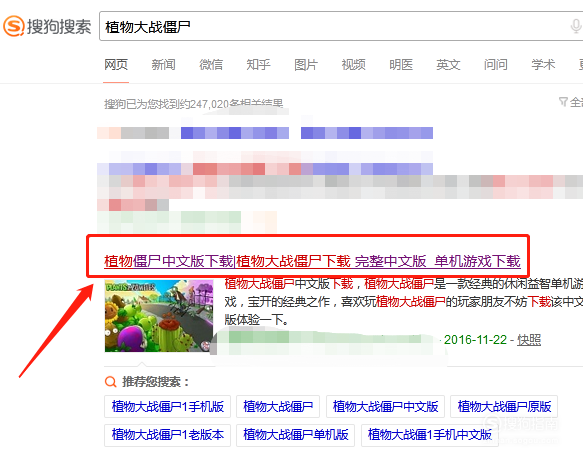Click the filter funnel icon
The height and width of the screenshot is (470, 583).
[x=563, y=102]
